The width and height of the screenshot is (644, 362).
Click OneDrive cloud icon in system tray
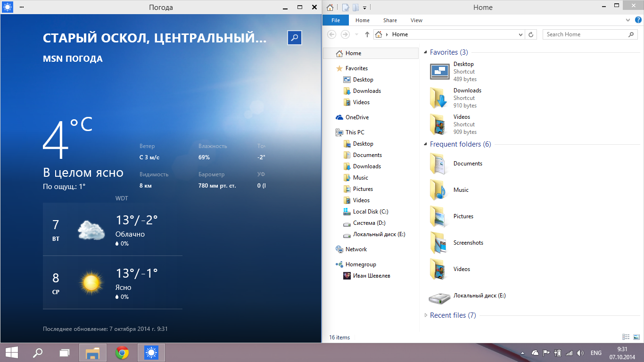coord(535,353)
